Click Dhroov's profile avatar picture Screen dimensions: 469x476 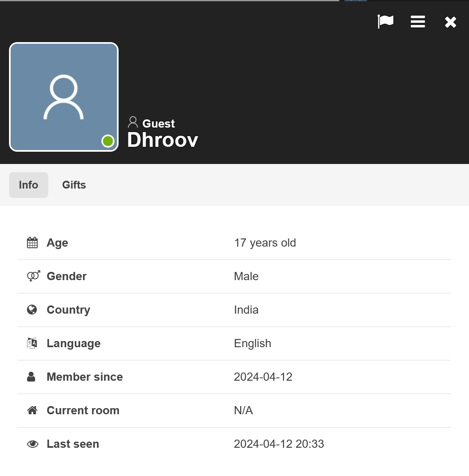coord(64,97)
